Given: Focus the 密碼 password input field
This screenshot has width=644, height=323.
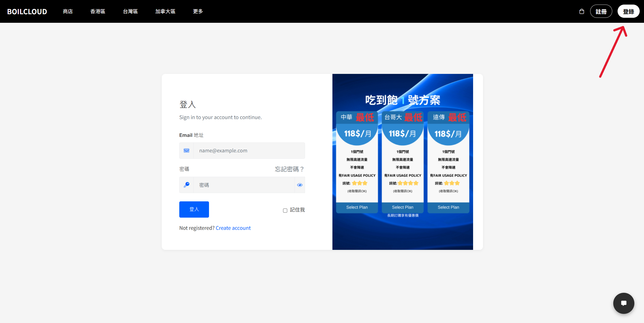Looking at the screenshot, I should [x=244, y=185].
